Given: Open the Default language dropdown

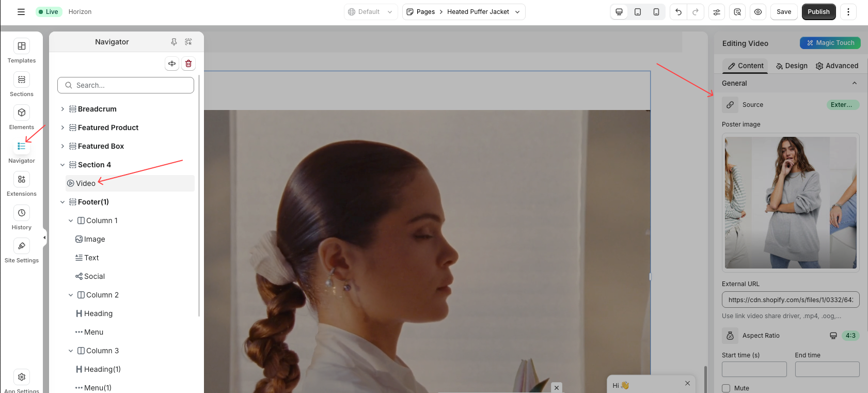Looking at the screenshot, I should [370, 12].
